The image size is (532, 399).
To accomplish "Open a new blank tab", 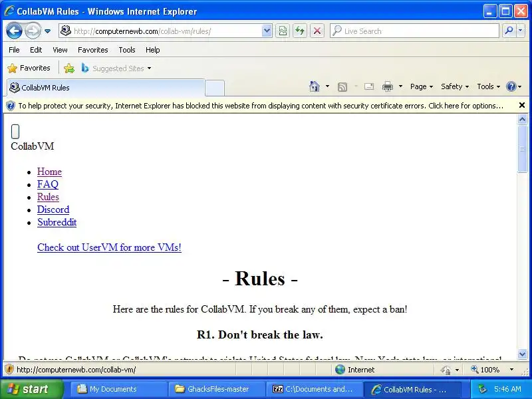I will coord(215,88).
